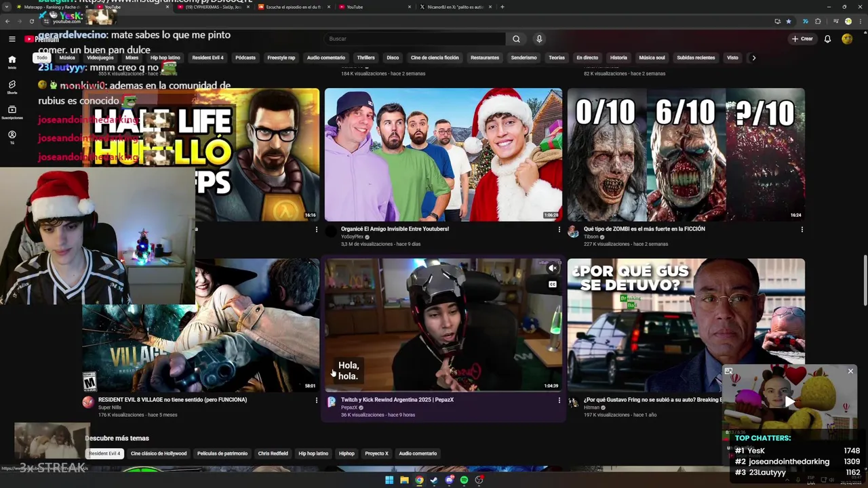
Task: Toggle subtitles on the PepazX preview
Action: click(x=553, y=284)
